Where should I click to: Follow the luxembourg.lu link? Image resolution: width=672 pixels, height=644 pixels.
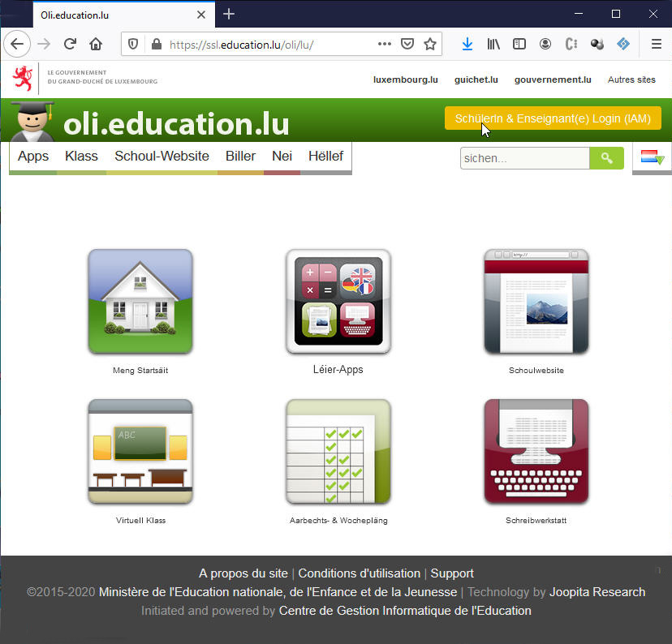tap(406, 79)
